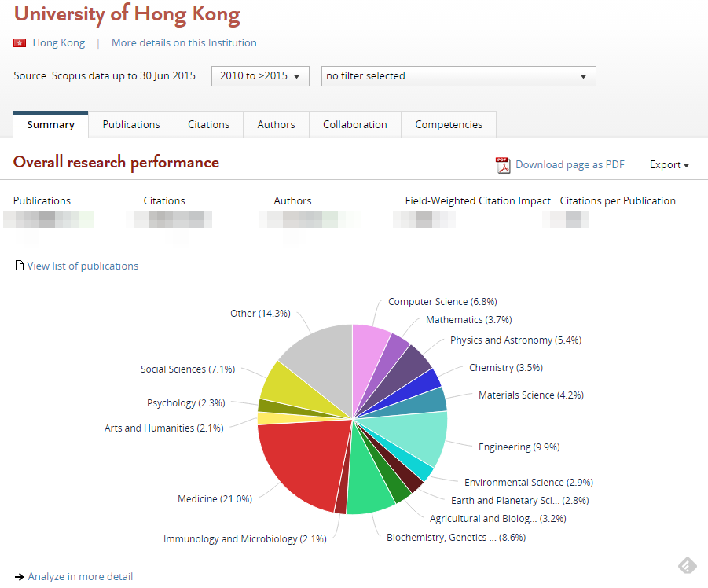Open the Authors tab
Screen dimensions: 708x588
pyautogui.click(x=276, y=125)
